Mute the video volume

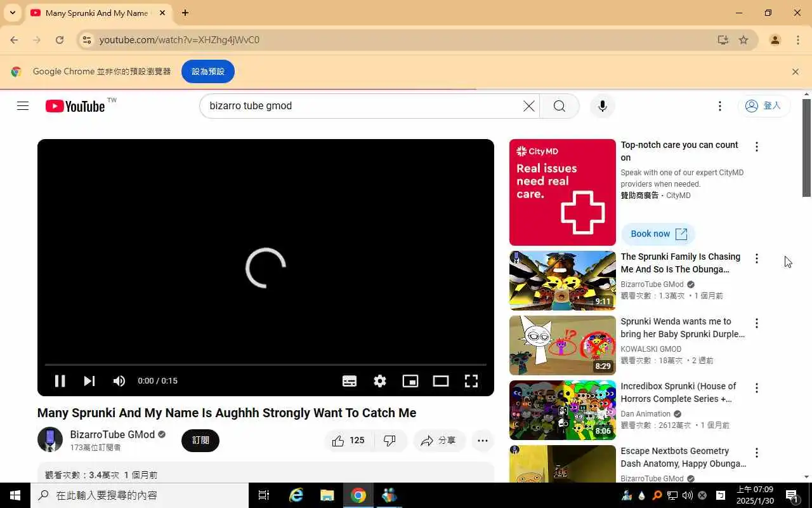point(119,381)
